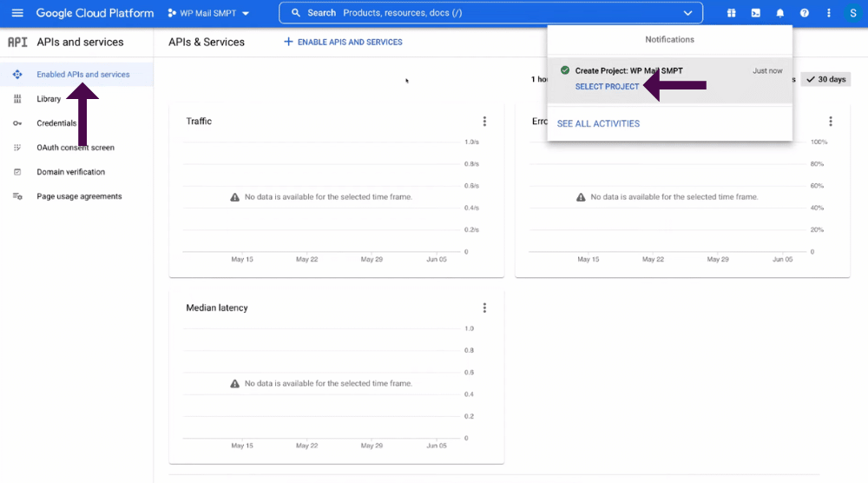Select the 30 days time range
868x483 pixels.
click(x=825, y=79)
